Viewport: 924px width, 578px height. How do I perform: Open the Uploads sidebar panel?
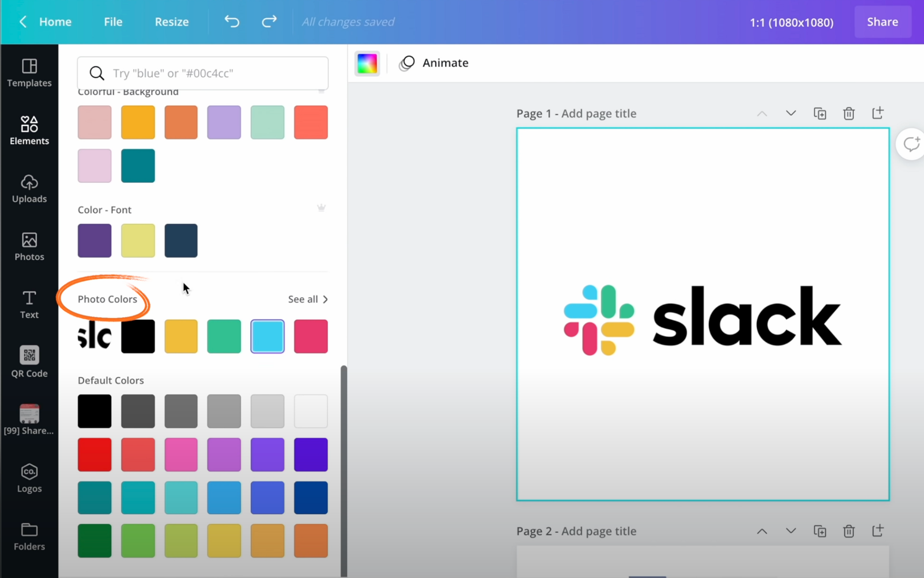pyautogui.click(x=29, y=189)
